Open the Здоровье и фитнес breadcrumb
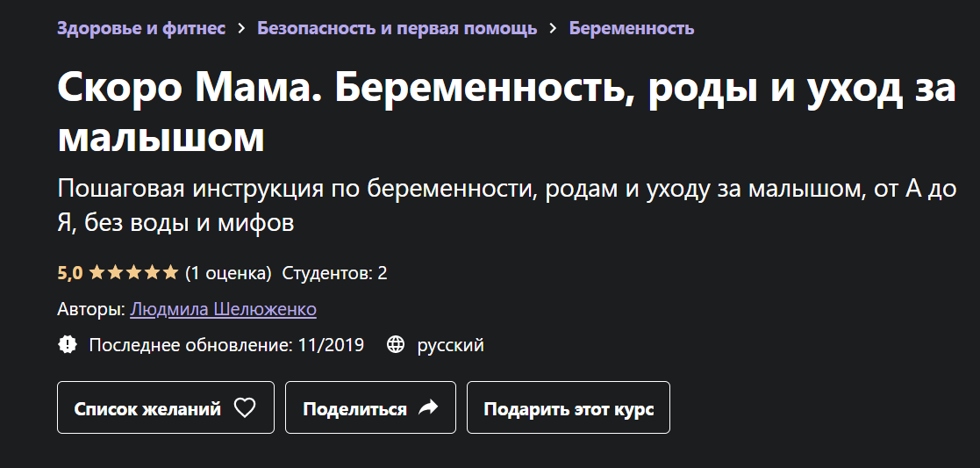This screenshot has width=980, height=468. click(140, 28)
